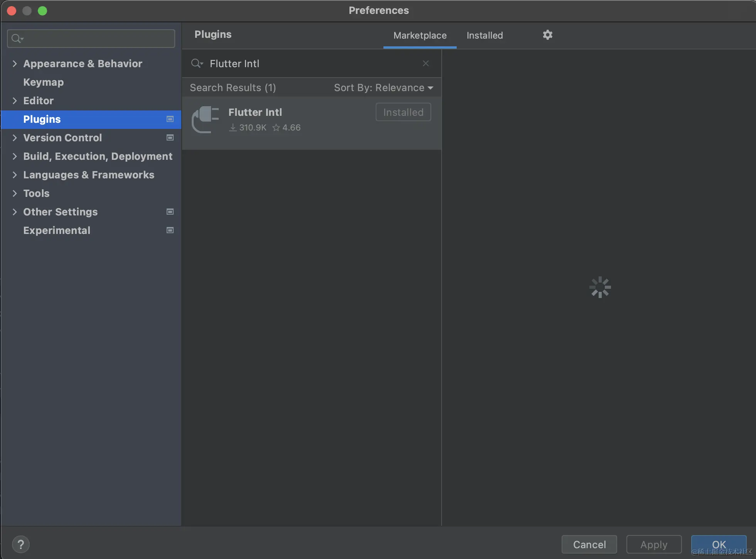Click the help question mark button
The width and height of the screenshot is (756, 559).
point(21,544)
